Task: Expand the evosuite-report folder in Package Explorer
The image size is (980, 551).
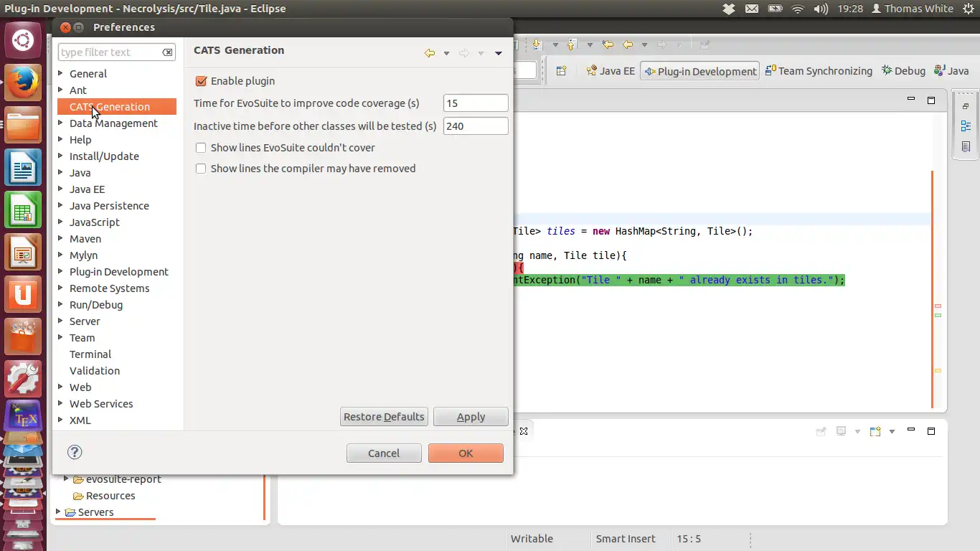Action: [x=67, y=479]
